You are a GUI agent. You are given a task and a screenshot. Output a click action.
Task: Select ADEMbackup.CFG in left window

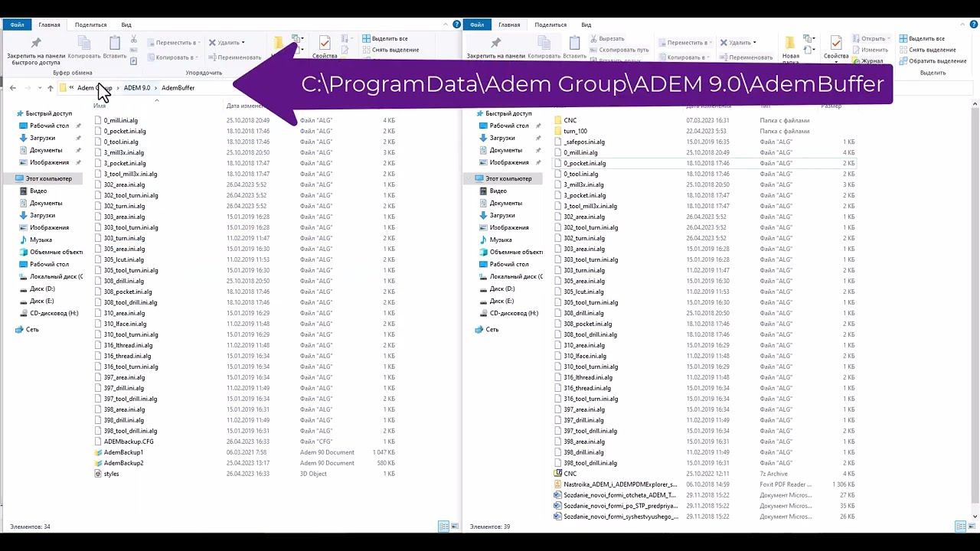[129, 442]
